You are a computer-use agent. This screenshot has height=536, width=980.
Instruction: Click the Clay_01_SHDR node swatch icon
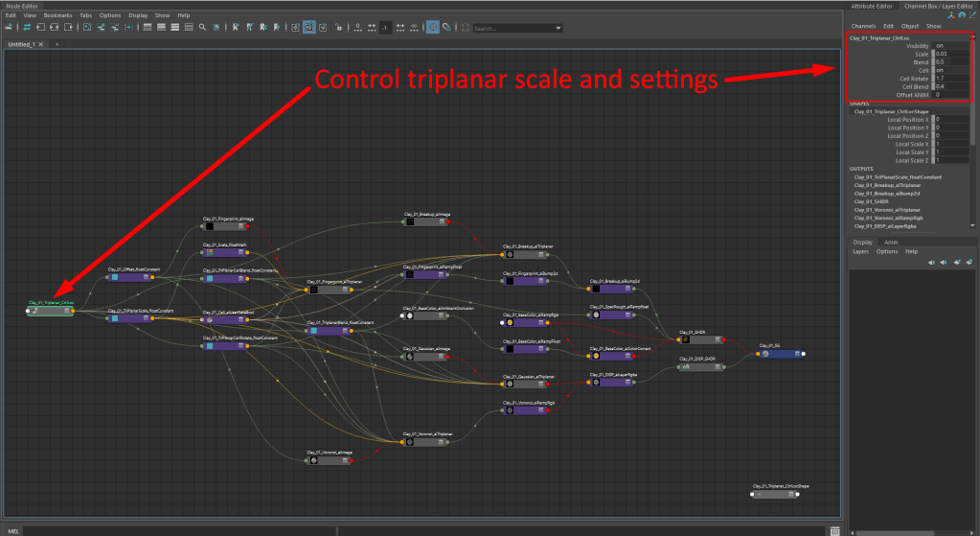tap(684, 340)
